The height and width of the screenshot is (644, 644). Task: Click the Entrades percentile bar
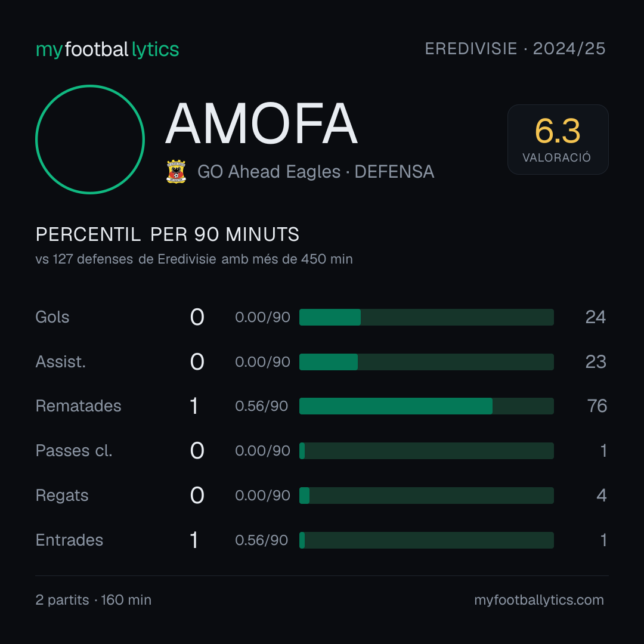[426, 540]
